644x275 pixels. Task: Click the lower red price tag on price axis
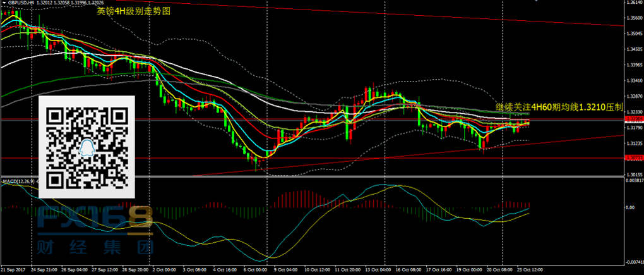pyautogui.click(x=633, y=158)
